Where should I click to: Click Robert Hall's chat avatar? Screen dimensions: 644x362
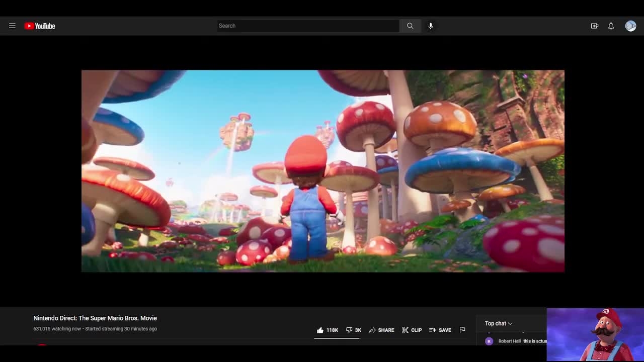tap(489, 341)
